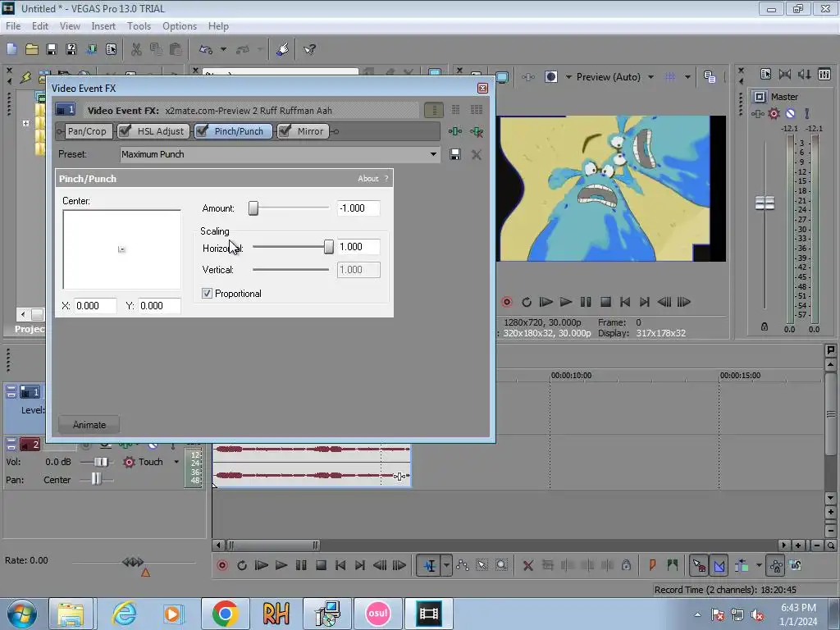The image size is (840, 630).
Task: Save the preset with the disk icon
Action: [454, 154]
